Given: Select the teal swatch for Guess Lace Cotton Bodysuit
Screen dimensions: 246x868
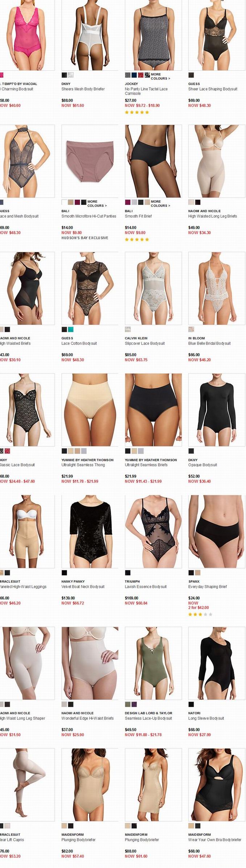Looking at the screenshot, I should (x=71, y=329).
